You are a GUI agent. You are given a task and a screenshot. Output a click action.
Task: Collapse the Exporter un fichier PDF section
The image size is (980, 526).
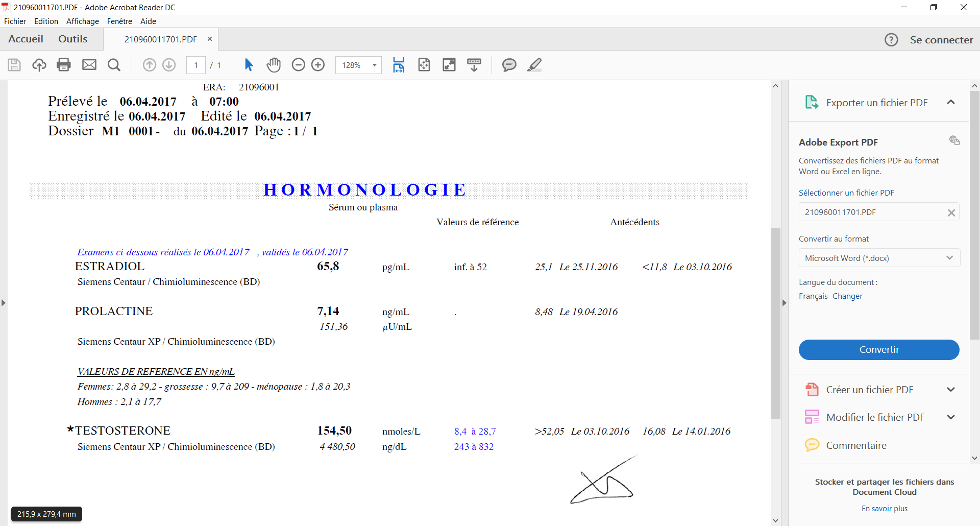[951, 102]
